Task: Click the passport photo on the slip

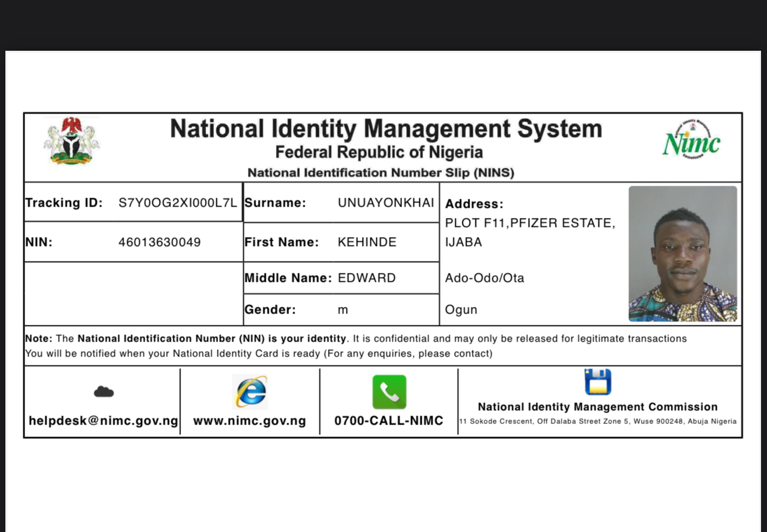Action: tap(682, 254)
